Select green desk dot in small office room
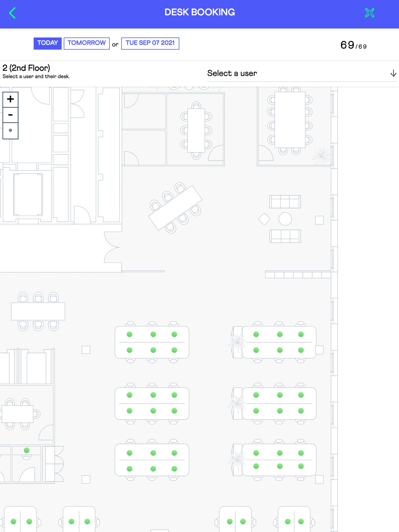 [27, 450]
